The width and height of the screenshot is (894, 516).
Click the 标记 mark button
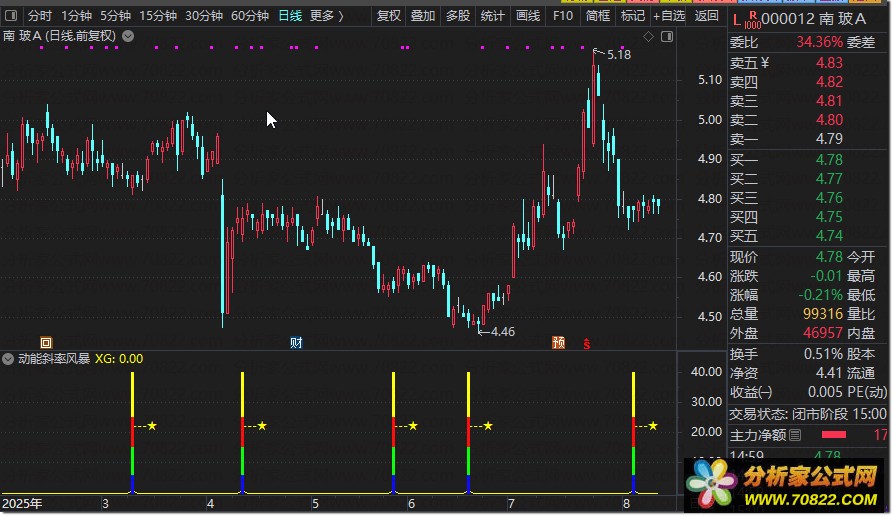(x=632, y=15)
